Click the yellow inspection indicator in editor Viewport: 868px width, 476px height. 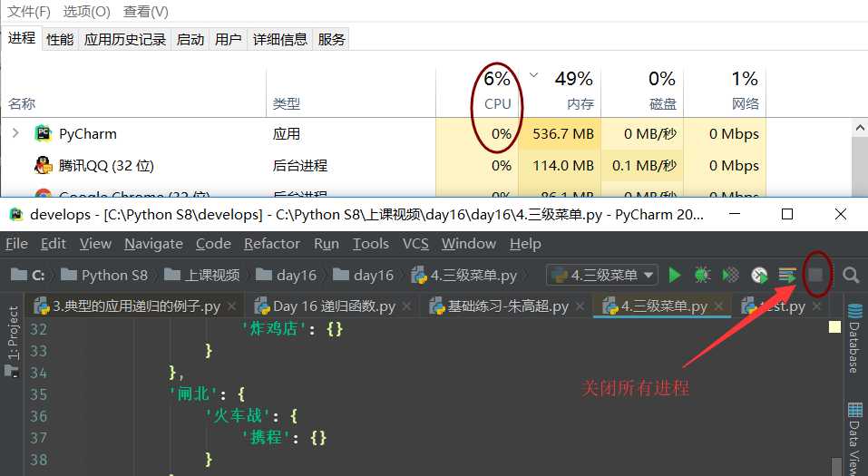pyautogui.click(x=834, y=327)
